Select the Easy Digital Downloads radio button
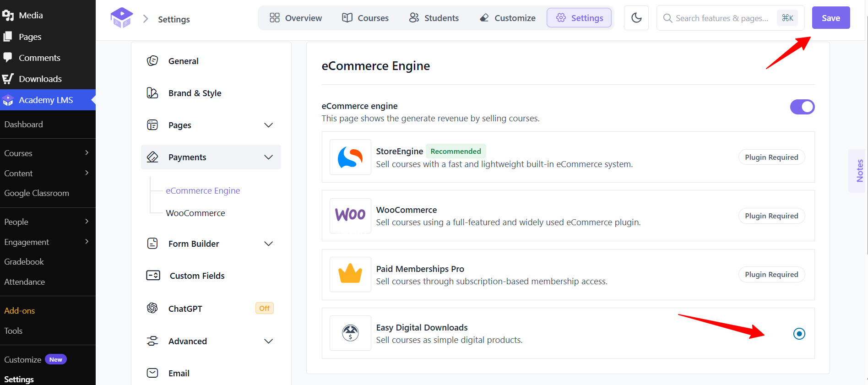868x385 pixels. pos(799,334)
